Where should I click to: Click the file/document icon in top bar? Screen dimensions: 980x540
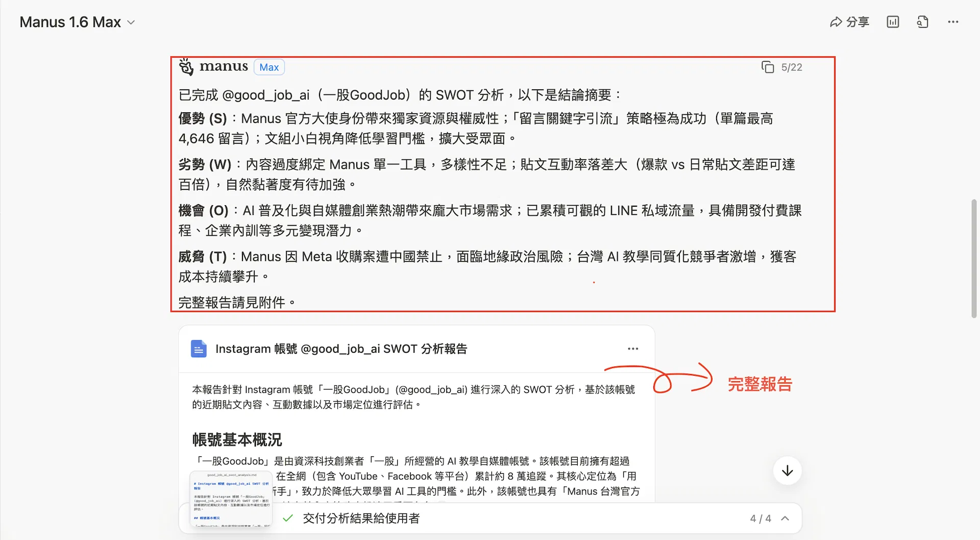(x=922, y=22)
